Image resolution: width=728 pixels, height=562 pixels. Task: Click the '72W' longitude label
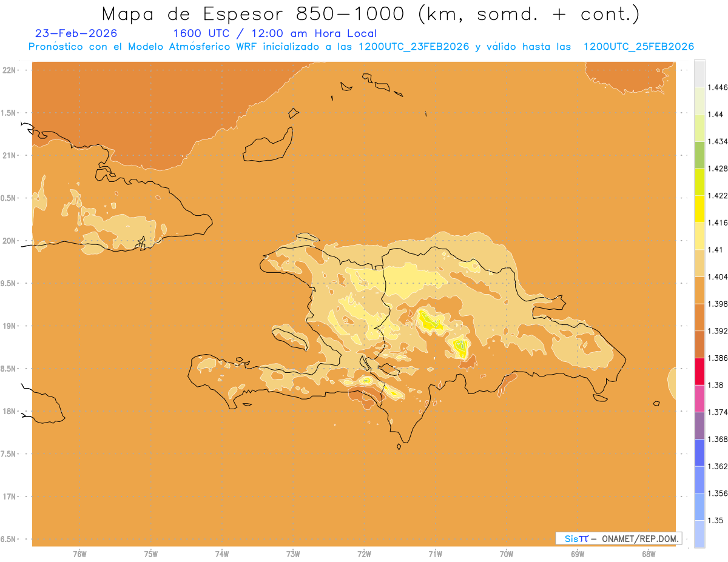(364, 554)
